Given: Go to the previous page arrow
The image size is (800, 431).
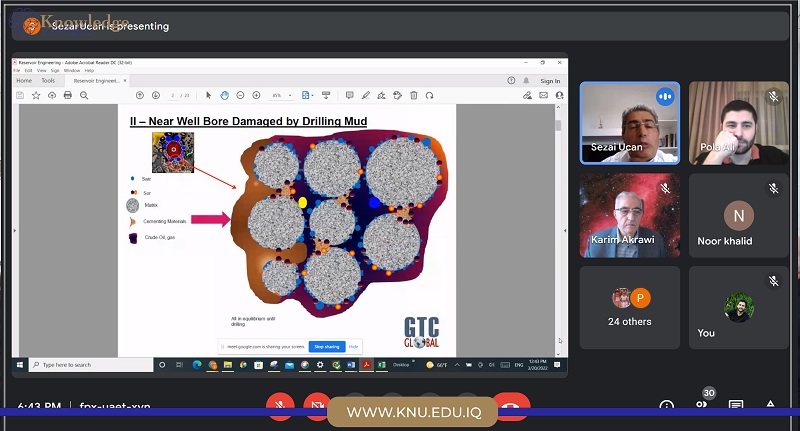Looking at the screenshot, I should tap(140, 95).
